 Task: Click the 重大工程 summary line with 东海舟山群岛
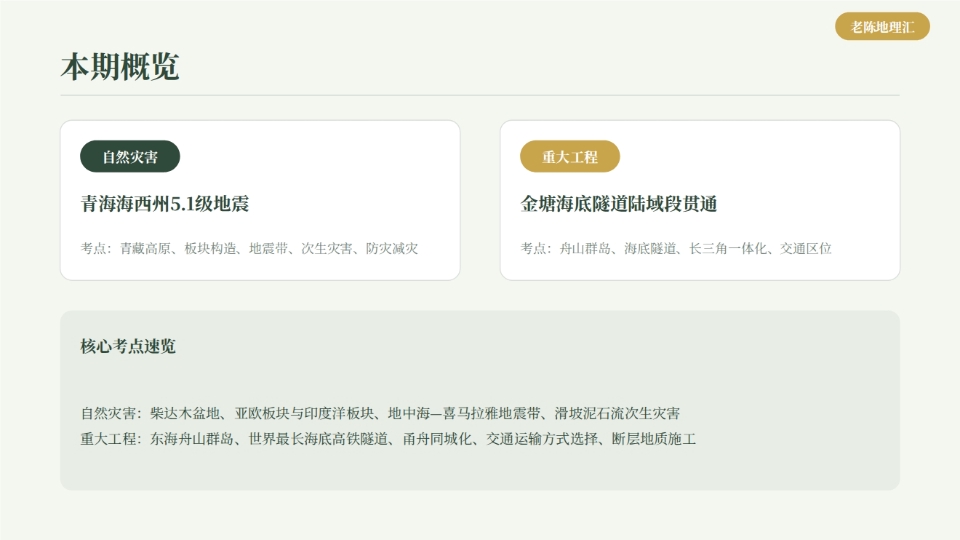coord(388,439)
